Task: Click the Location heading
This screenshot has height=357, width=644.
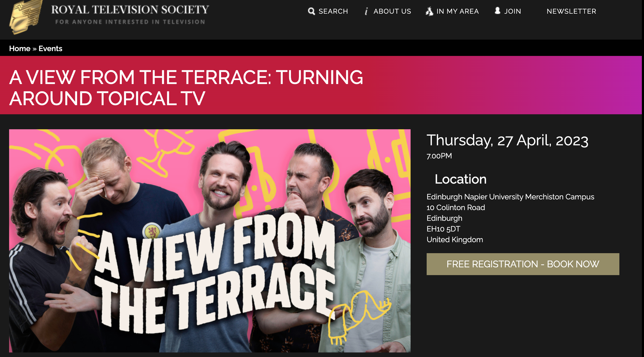Action: [460, 179]
